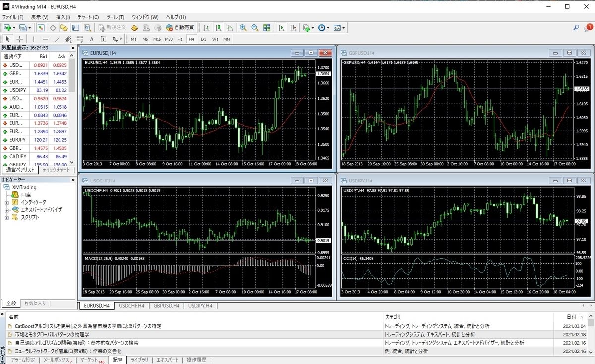Open the ツール (T) menu
This screenshot has width=595, height=364.
pyautogui.click(x=116, y=17)
